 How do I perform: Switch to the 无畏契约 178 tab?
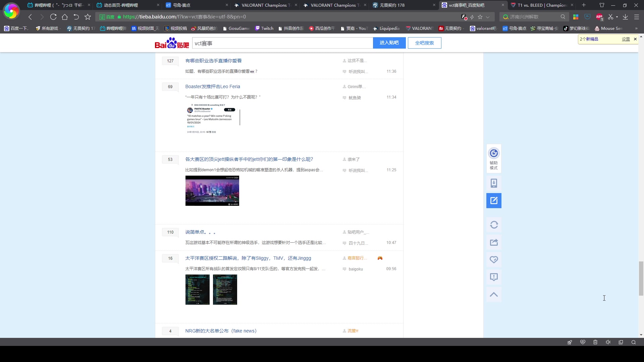[x=404, y=5]
